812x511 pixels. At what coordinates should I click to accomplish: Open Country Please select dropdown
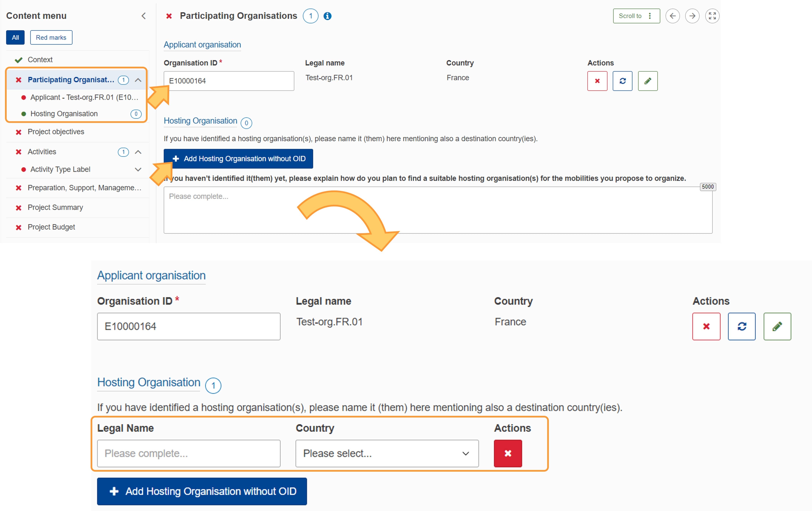coord(387,453)
